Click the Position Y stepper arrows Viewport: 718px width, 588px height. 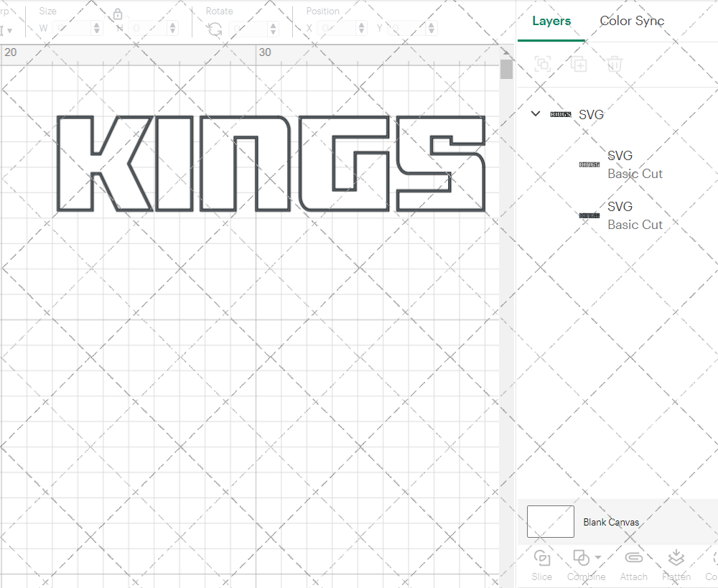[x=431, y=29]
